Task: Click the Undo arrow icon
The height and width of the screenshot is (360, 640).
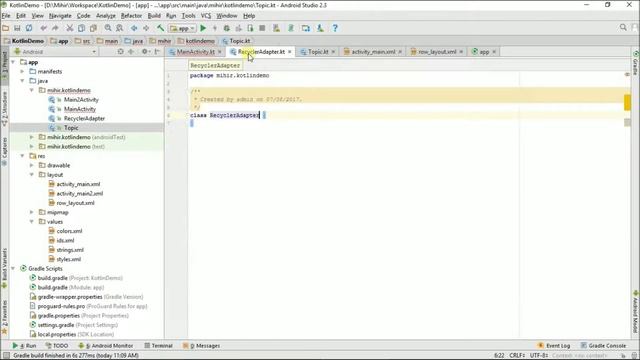Action: 43,28
